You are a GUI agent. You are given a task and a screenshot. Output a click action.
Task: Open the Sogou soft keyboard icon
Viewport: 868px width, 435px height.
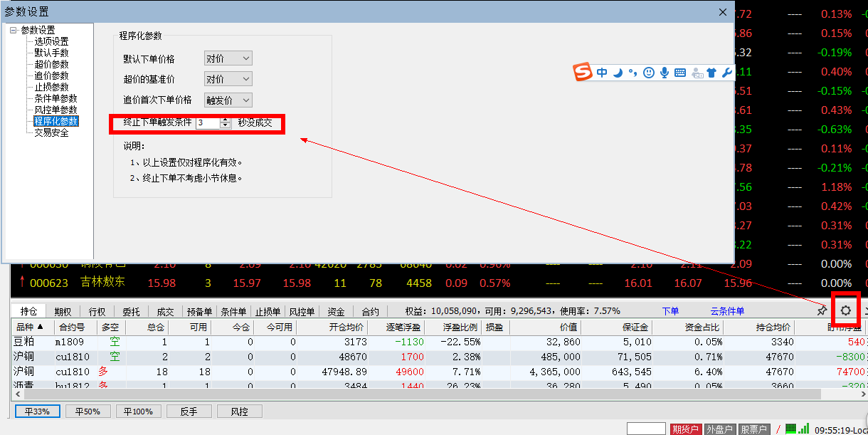(680, 73)
